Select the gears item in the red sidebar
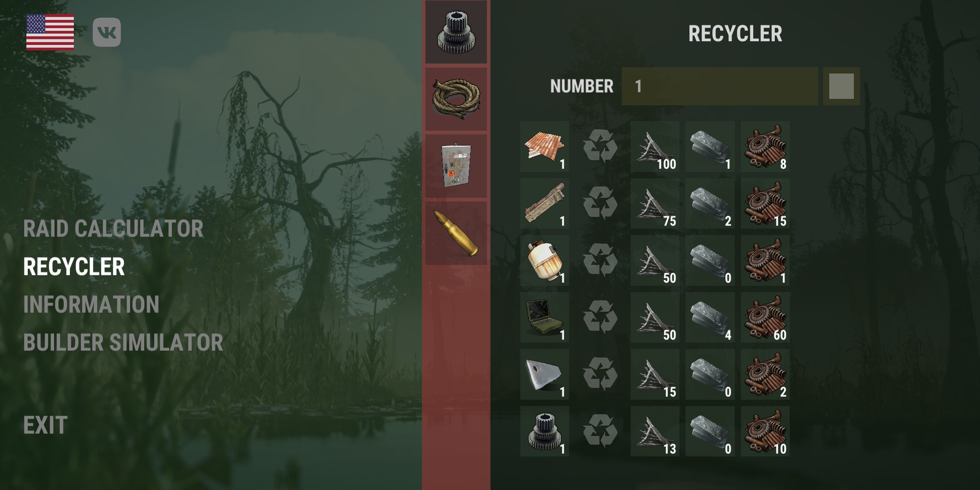Viewport: 980px width, 490px height. (456, 32)
